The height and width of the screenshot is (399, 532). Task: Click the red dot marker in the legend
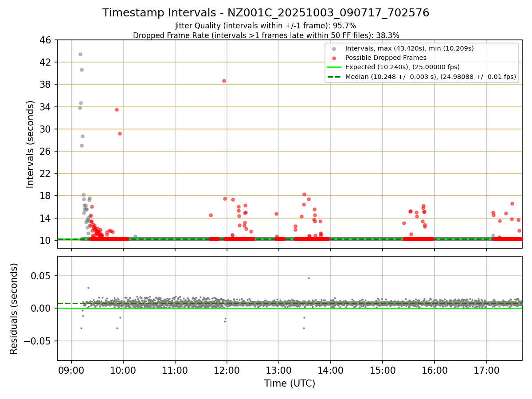pyautogui.click(x=334, y=58)
